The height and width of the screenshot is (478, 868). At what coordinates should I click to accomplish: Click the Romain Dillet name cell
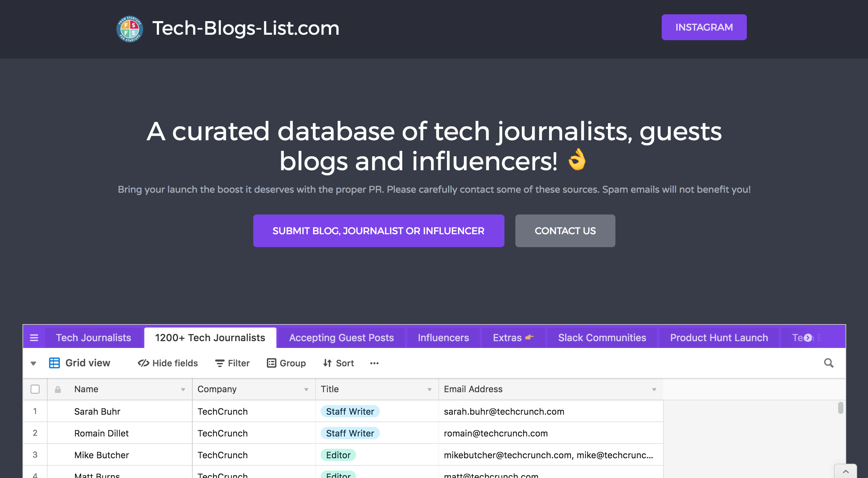(120, 433)
